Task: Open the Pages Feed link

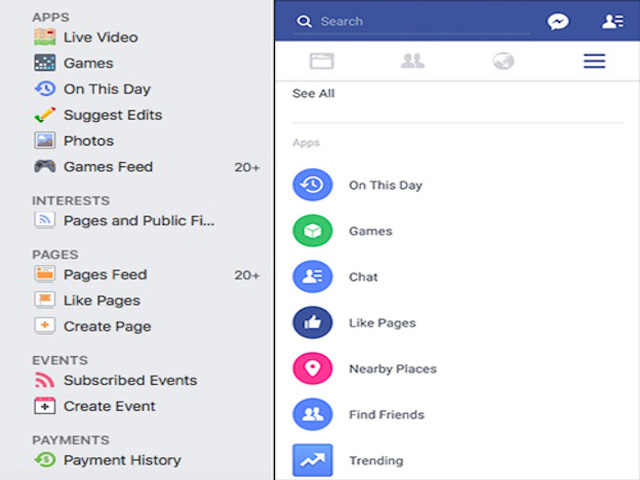Action: (105, 275)
